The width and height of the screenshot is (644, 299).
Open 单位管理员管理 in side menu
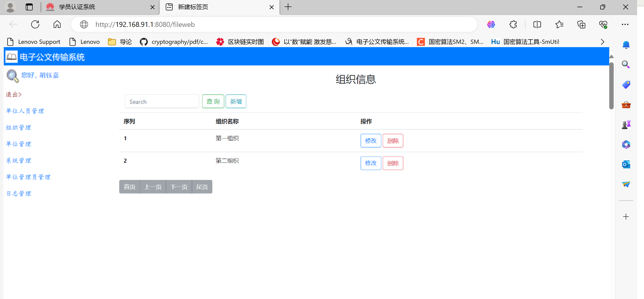(x=28, y=177)
